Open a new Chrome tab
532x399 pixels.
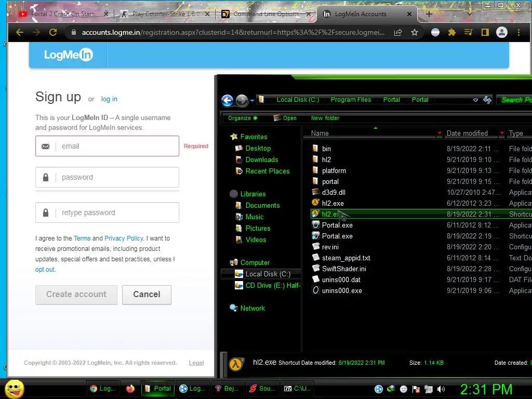pyautogui.click(x=429, y=14)
